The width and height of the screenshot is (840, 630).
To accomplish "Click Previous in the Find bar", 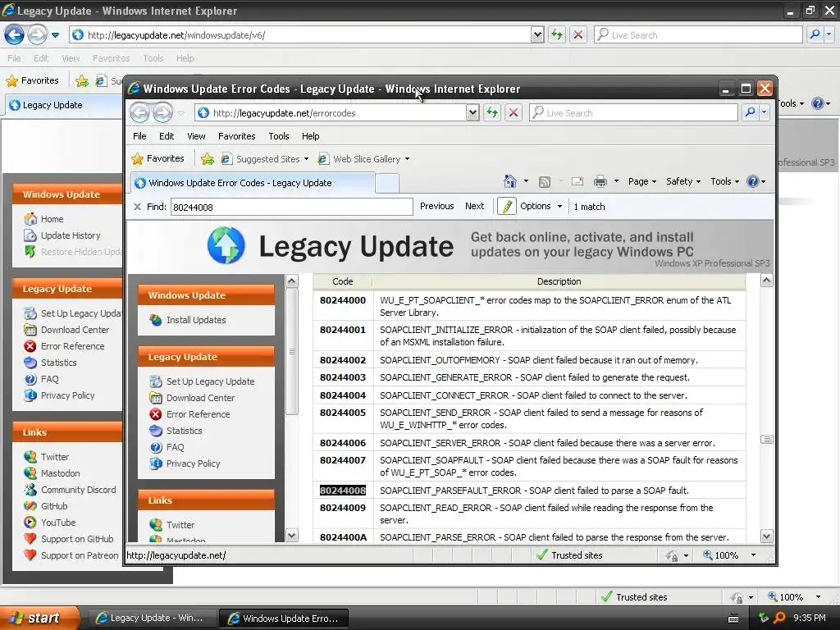I will coord(436,206).
